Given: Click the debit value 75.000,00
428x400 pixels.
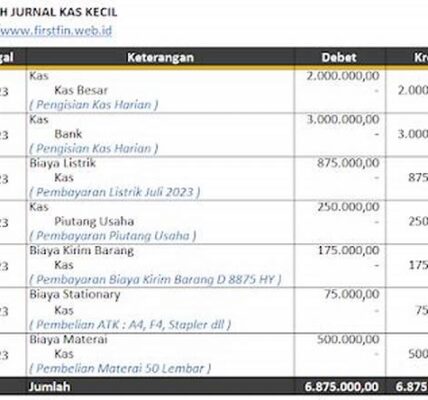Looking at the screenshot, I should pos(352,294).
